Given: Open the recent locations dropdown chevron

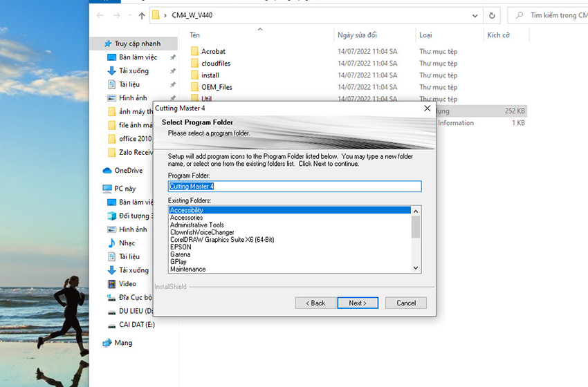Looking at the screenshot, I should tap(130, 15).
